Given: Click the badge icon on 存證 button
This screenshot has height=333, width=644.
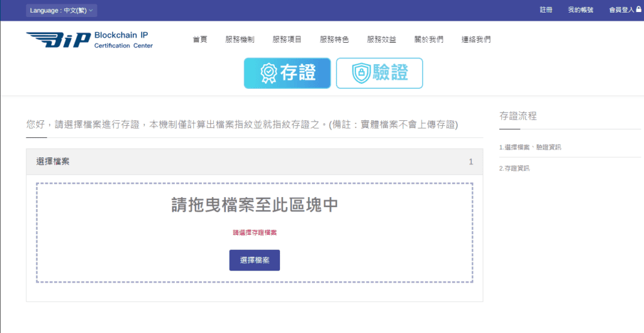Looking at the screenshot, I should 269,73.
